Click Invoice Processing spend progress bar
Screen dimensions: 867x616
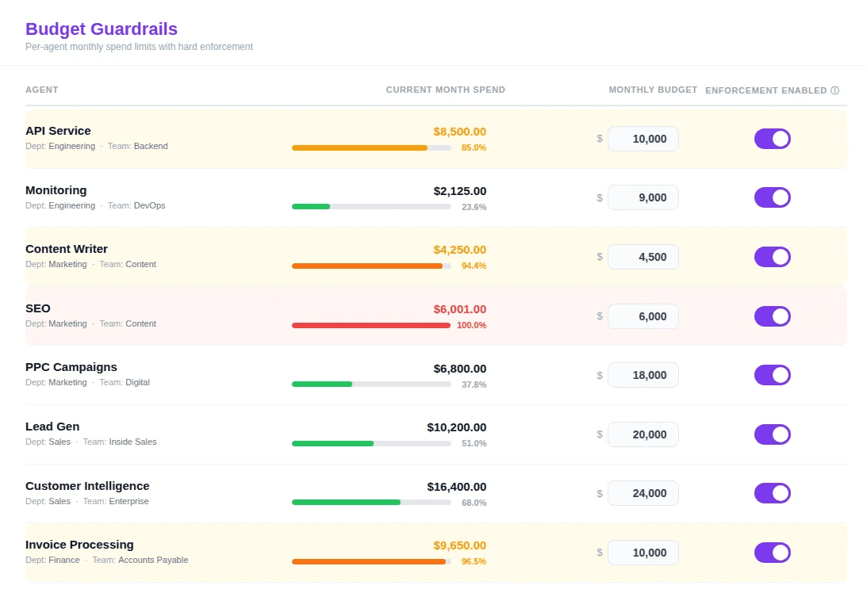click(x=371, y=562)
